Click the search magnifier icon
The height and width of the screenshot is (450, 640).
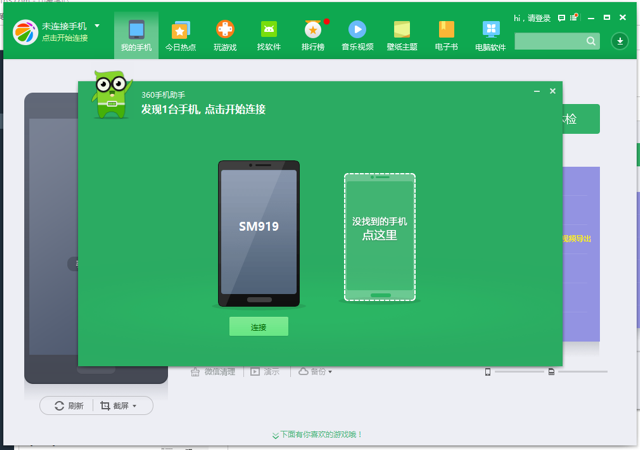pos(591,41)
